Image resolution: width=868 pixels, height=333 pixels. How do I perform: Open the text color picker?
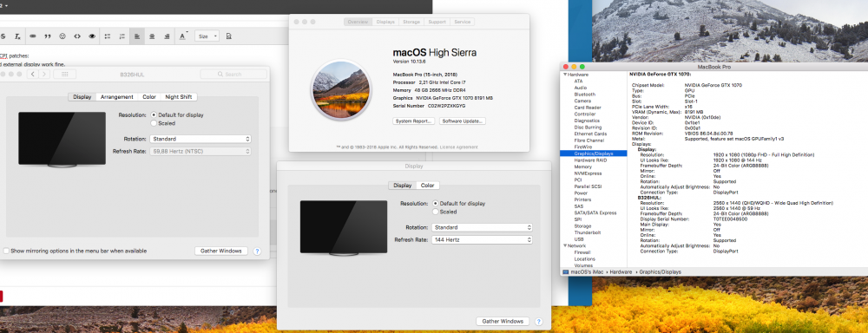coord(182,36)
